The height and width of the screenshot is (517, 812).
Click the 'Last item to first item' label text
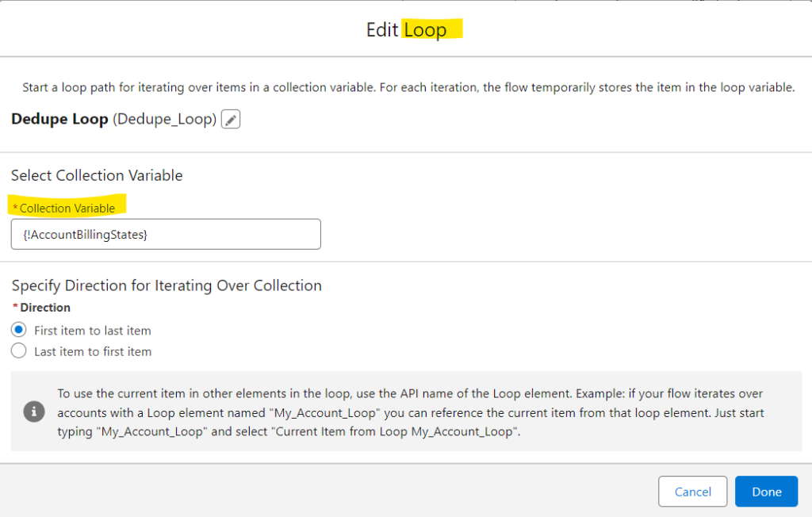pyautogui.click(x=93, y=352)
